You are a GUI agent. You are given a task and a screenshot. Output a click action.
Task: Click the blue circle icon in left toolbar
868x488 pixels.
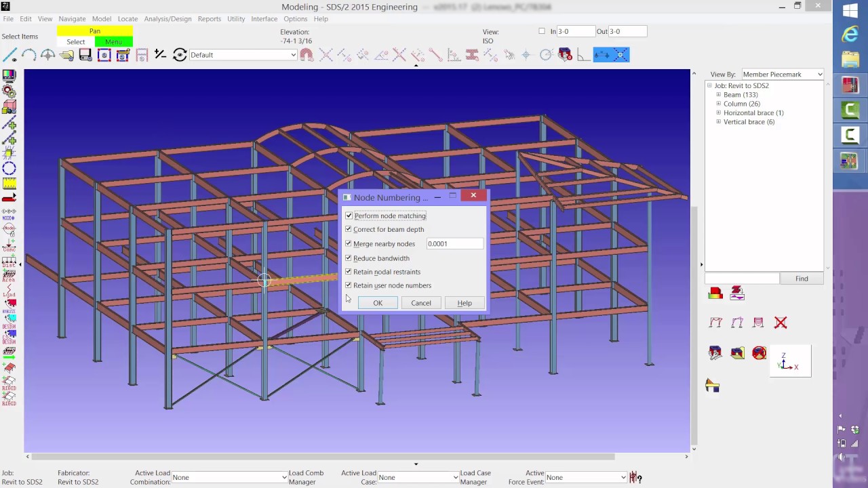(x=9, y=168)
